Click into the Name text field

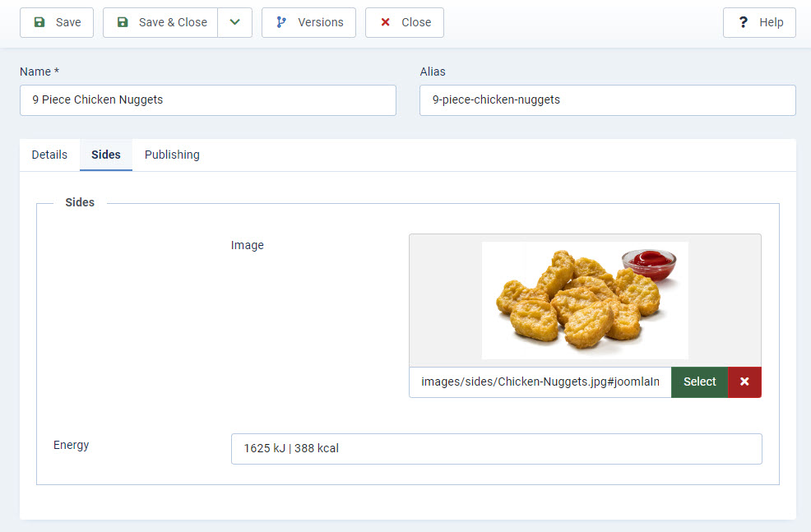click(x=207, y=100)
